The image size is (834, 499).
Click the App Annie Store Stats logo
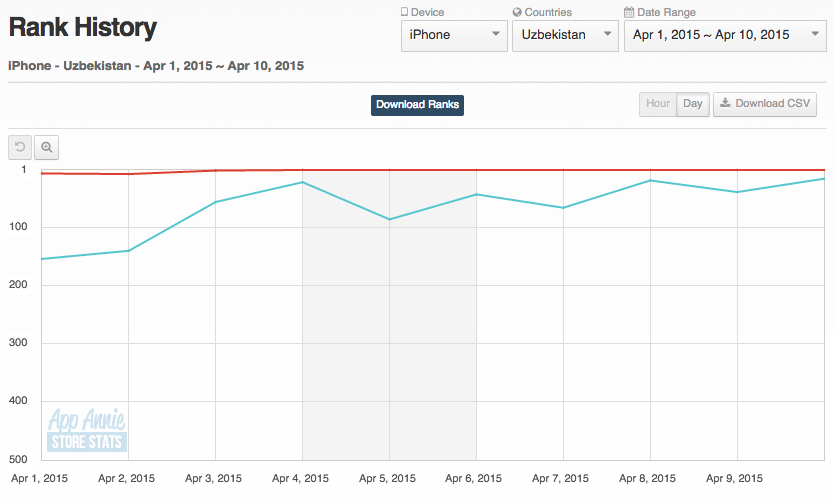tap(86, 430)
